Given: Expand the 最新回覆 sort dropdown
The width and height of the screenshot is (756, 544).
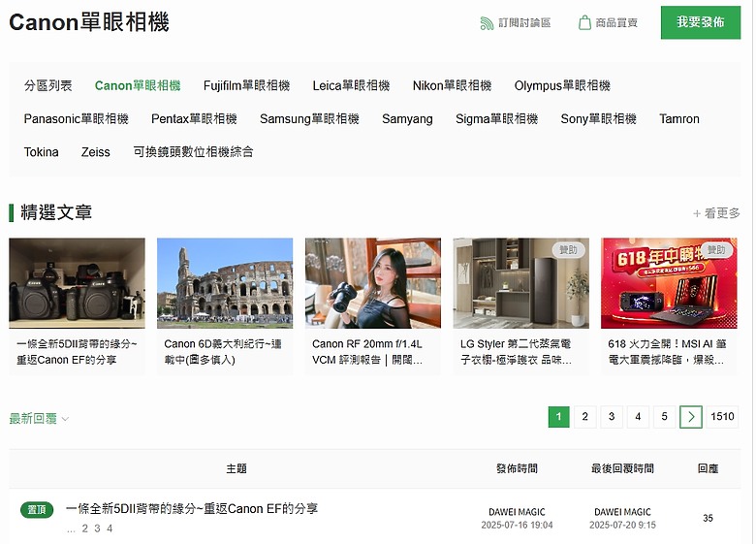Looking at the screenshot, I should tap(39, 418).
